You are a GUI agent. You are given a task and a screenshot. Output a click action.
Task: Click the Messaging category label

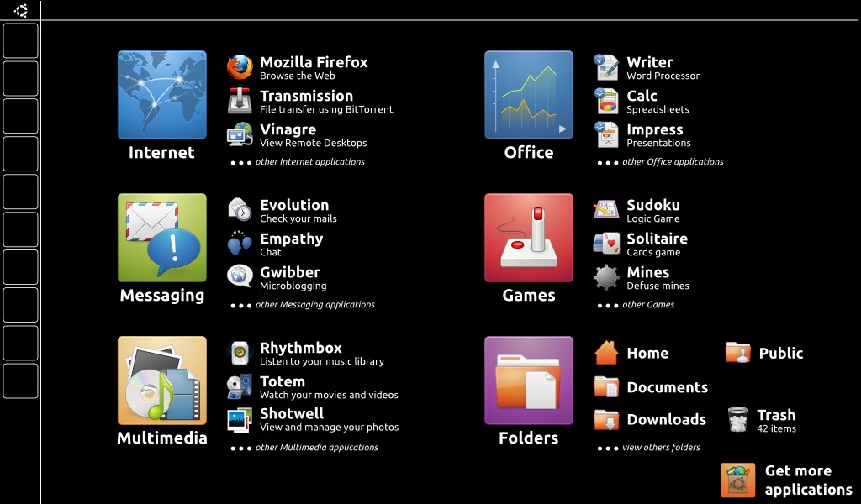pyautogui.click(x=162, y=296)
